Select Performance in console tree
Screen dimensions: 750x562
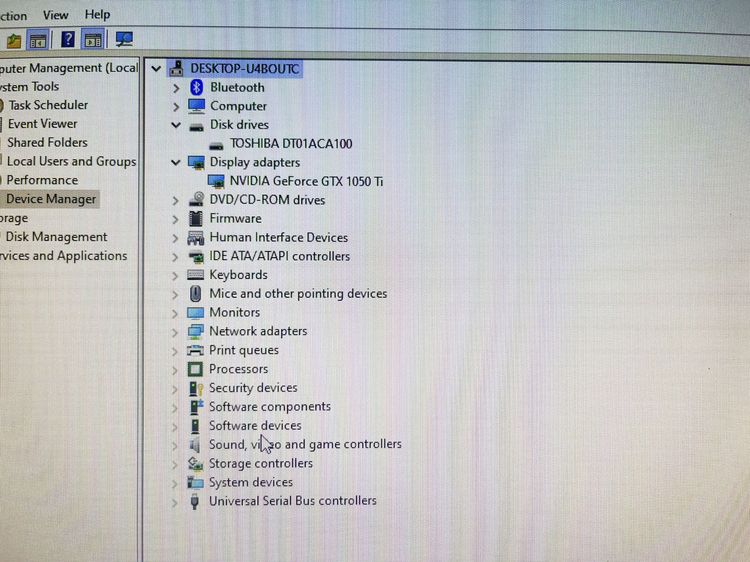[x=42, y=180]
